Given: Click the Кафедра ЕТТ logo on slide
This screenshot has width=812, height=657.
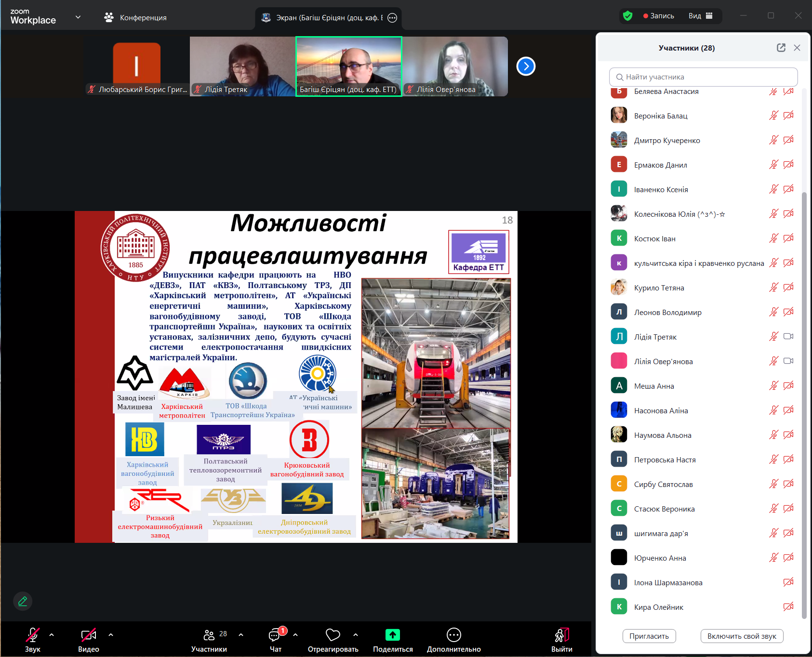Looking at the screenshot, I should [479, 252].
